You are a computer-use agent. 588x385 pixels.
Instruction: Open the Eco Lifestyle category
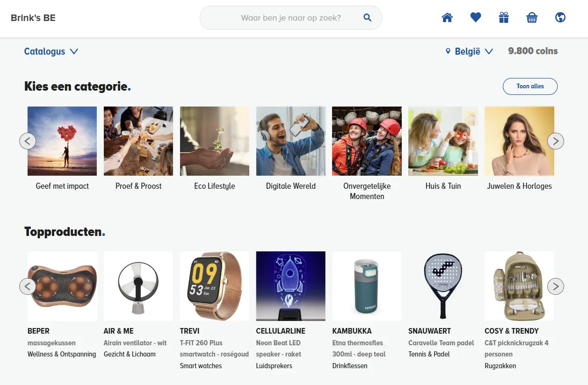click(x=214, y=141)
